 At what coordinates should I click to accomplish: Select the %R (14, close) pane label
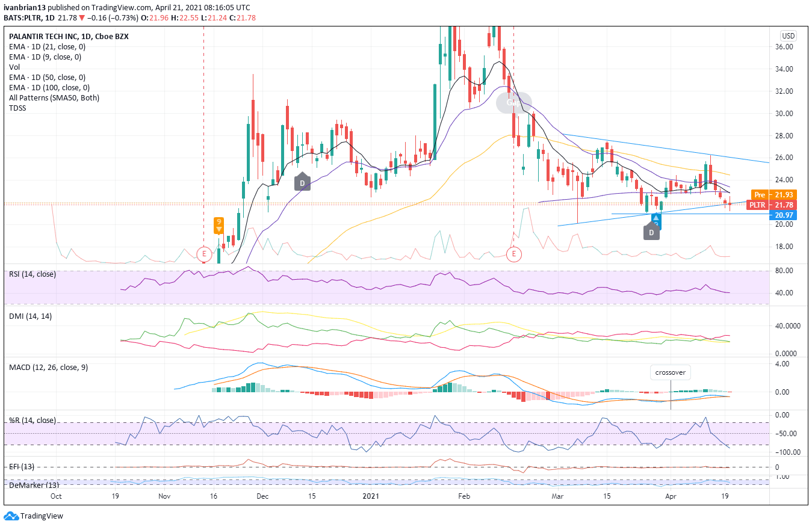click(x=32, y=421)
